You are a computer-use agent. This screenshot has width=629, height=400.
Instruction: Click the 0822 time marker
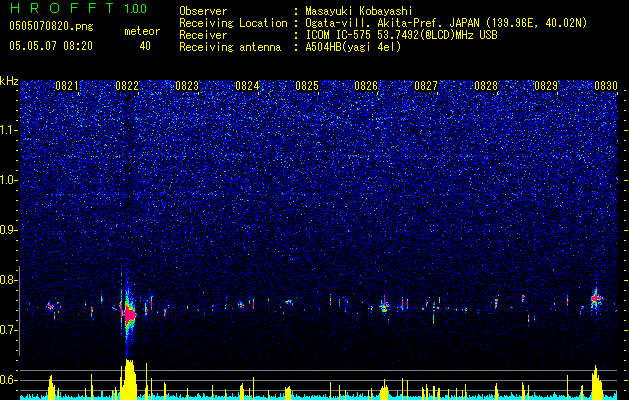coord(127,86)
